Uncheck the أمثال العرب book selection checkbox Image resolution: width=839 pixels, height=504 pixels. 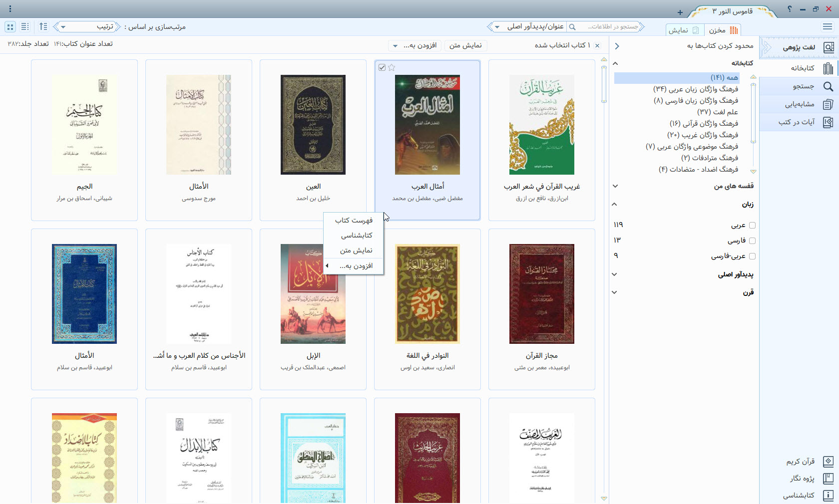pos(382,67)
